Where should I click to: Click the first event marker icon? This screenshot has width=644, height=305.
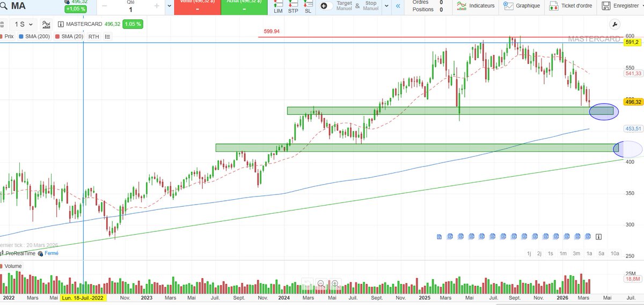[440, 236]
